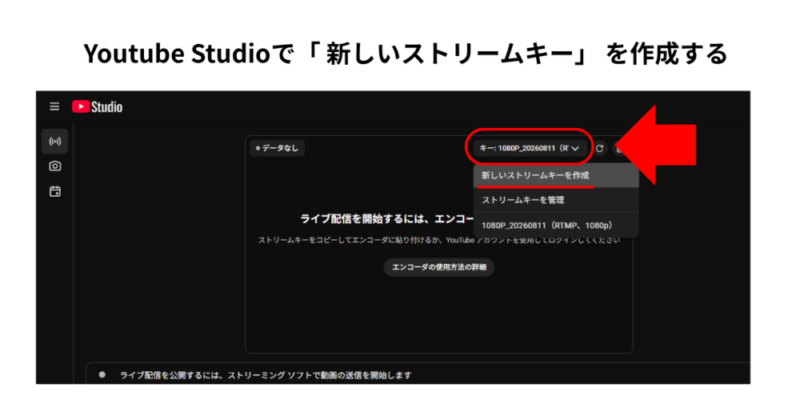Select the Webcam camera icon in the sidebar
Screen dimensions: 800x420
(x=55, y=166)
